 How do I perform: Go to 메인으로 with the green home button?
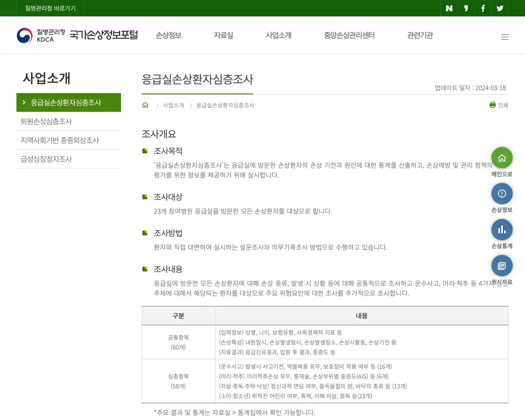502,158
